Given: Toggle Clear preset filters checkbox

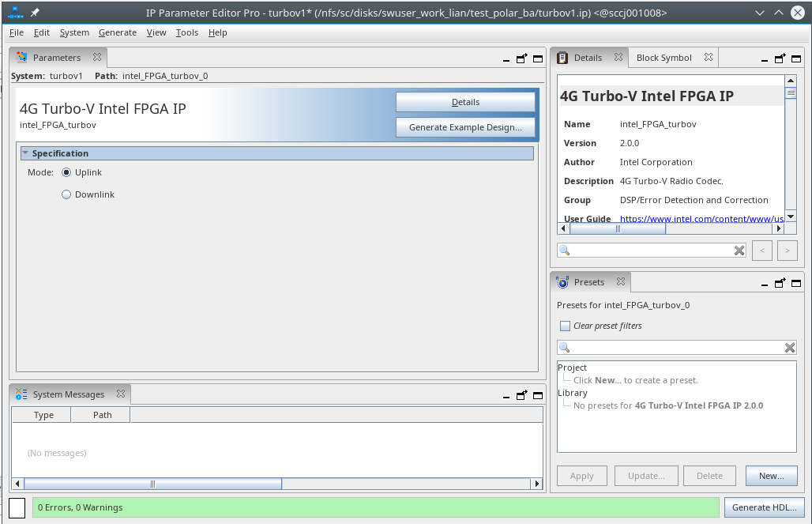Looking at the screenshot, I should [x=565, y=326].
